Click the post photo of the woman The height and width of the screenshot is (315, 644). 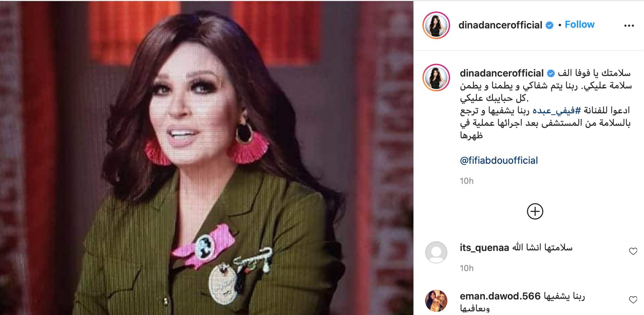206,158
